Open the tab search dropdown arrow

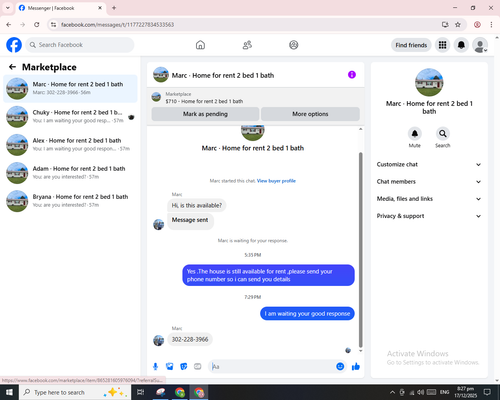tap(8, 8)
